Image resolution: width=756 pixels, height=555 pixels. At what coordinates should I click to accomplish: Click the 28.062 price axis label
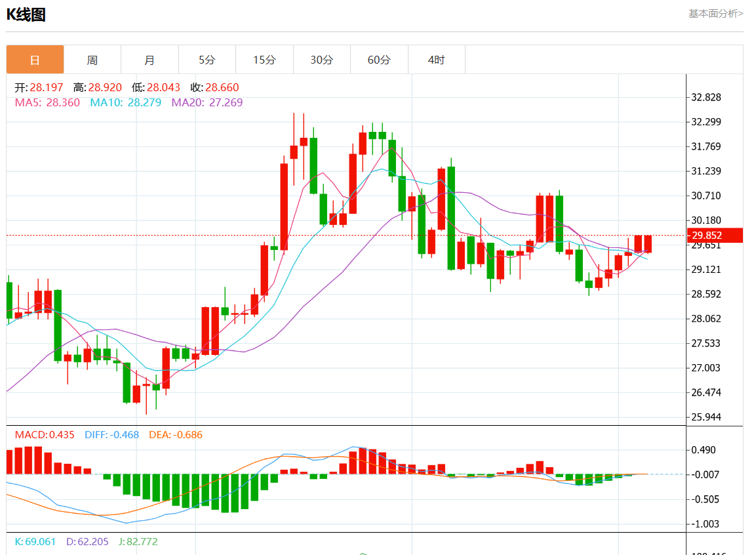click(x=706, y=319)
